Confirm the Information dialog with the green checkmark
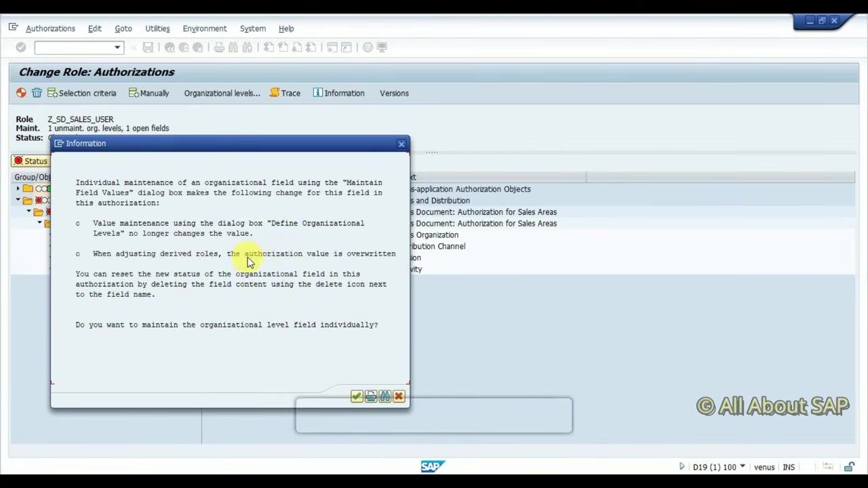The image size is (868, 488). click(357, 396)
